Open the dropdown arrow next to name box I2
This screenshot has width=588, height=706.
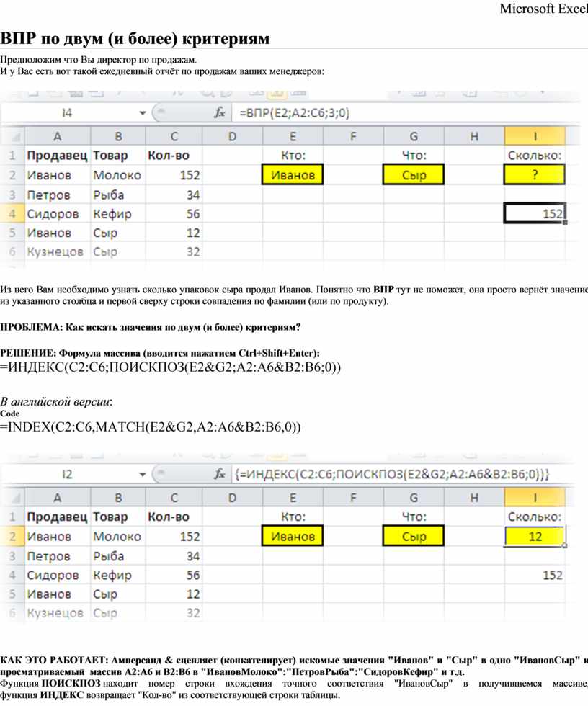[142, 475]
